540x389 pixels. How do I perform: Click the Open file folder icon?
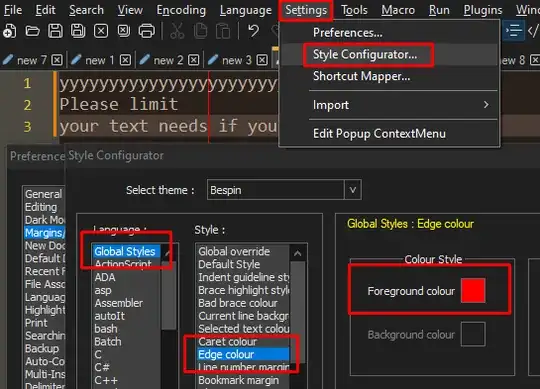click(x=32, y=31)
